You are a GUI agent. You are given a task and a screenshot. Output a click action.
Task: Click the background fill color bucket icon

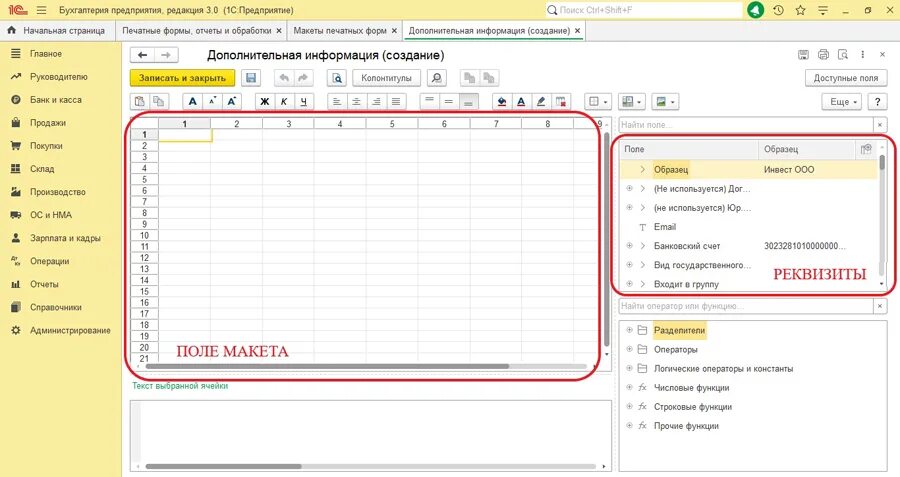(x=502, y=102)
